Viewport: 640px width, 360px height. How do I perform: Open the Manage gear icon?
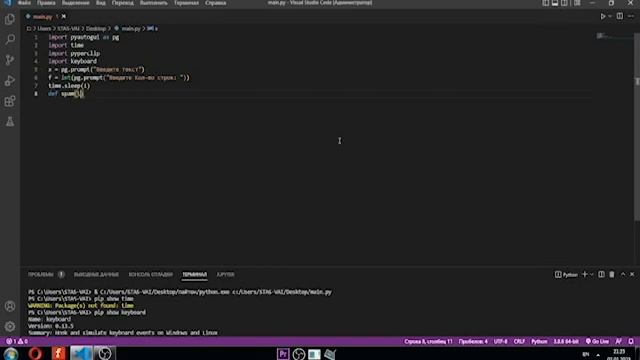(10, 327)
